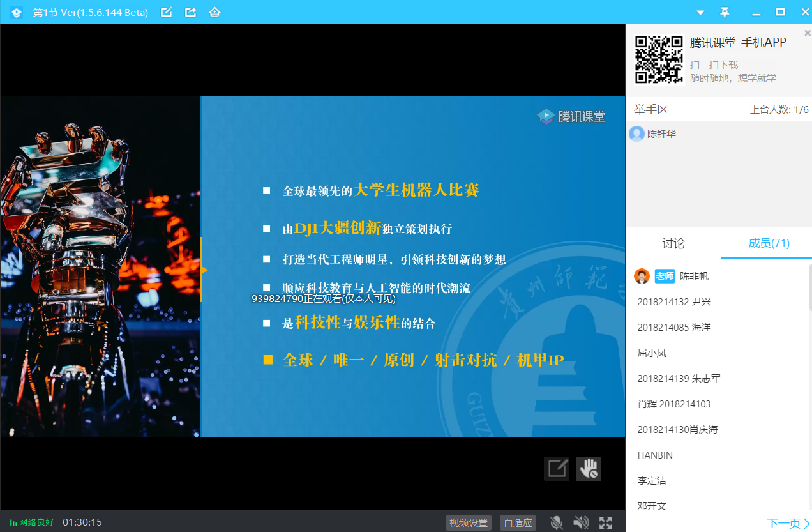Click the raise-hand icon on video
The image size is (812, 532).
588,469
